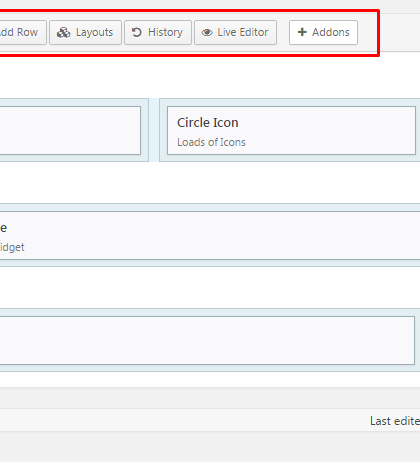
Task: Open the History panel
Action: (158, 32)
